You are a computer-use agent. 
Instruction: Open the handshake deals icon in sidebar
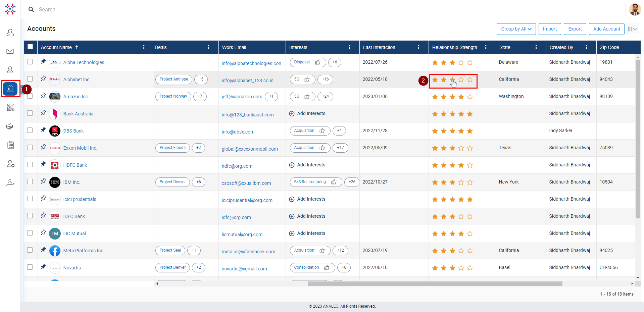click(x=10, y=126)
